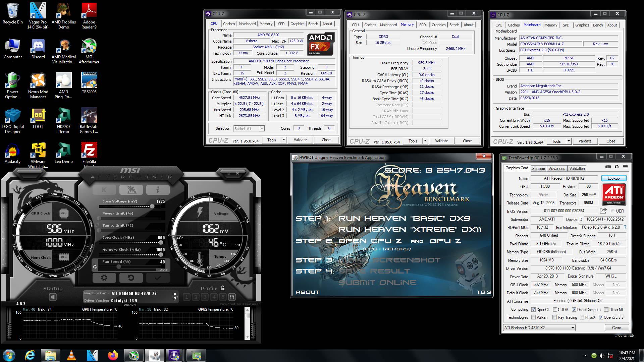
Task: Toggle Ray Tracing checkbox in GPU-Z
Action: point(555,317)
